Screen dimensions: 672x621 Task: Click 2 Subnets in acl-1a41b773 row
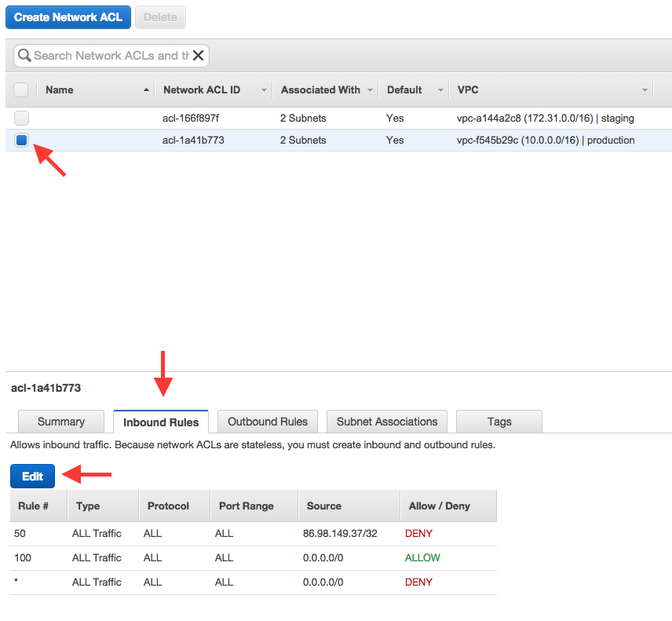[x=303, y=141]
